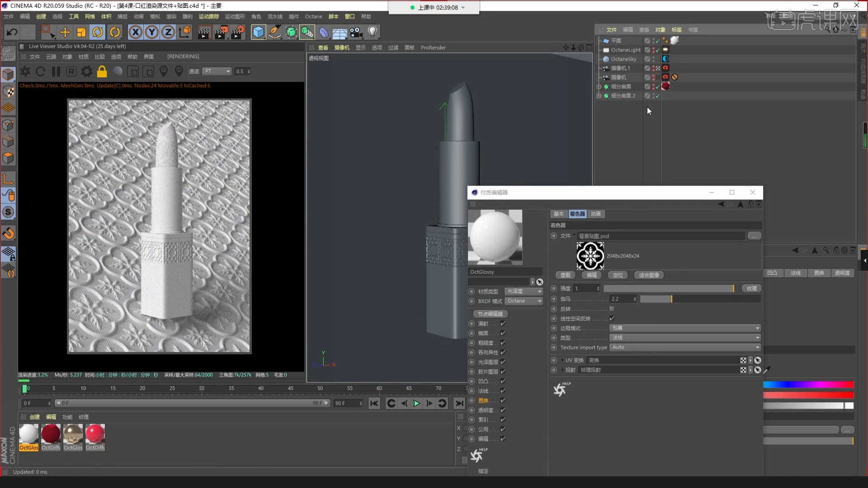
Task: Click the spline Pen tool icon
Action: point(274,32)
